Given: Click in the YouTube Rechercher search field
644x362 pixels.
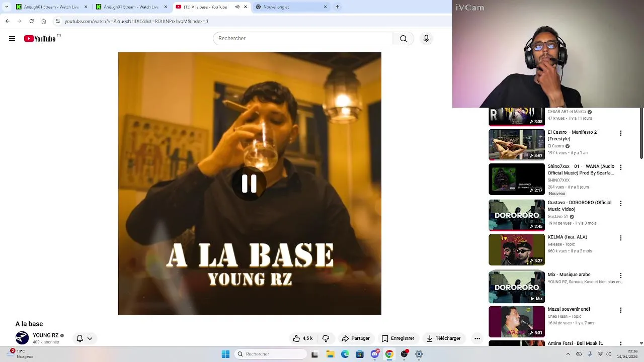Looking at the screenshot, I should coord(302,39).
